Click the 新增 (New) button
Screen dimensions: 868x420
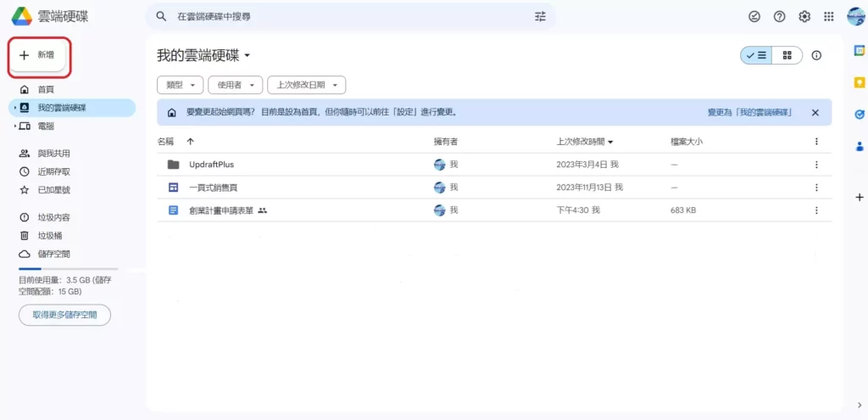[38, 55]
